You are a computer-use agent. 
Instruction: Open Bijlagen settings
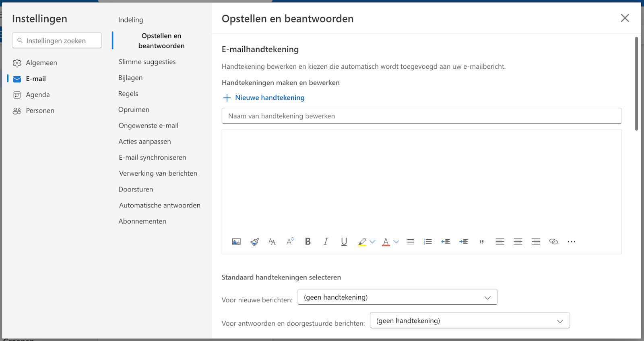pos(130,78)
